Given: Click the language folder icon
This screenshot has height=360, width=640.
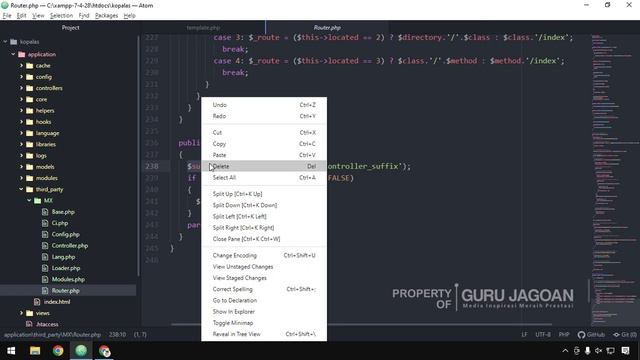Looking at the screenshot, I should click(29, 133).
